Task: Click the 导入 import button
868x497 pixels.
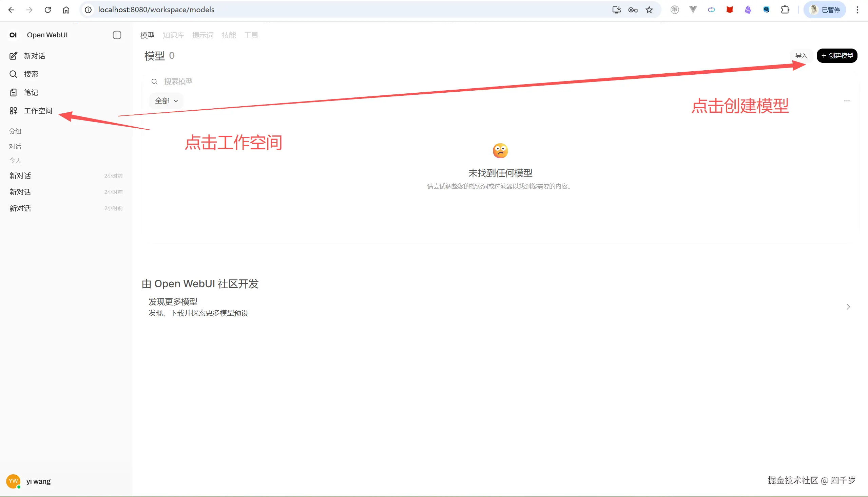Action: tap(801, 56)
